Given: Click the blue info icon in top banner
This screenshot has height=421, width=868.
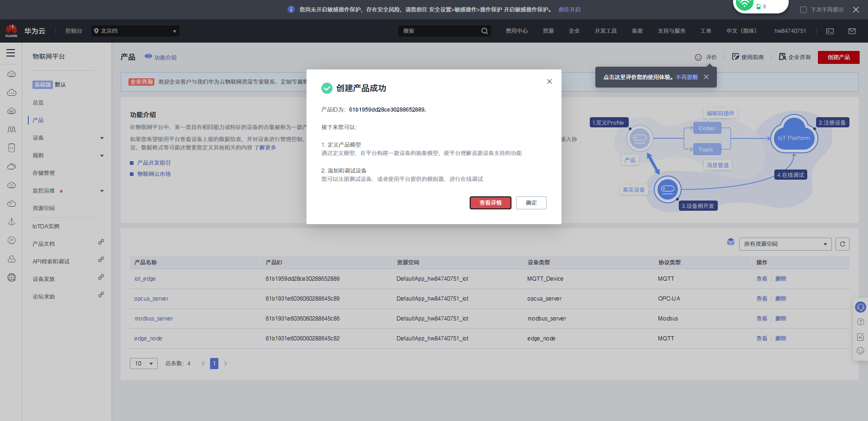Looking at the screenshot, I should pos(291,9).
